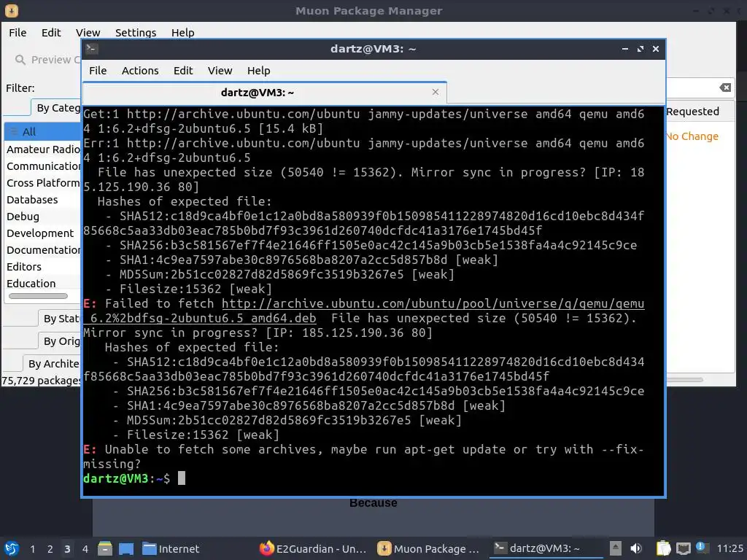Open the terminal Edit menu
The image size is (747, 560).
183,71
